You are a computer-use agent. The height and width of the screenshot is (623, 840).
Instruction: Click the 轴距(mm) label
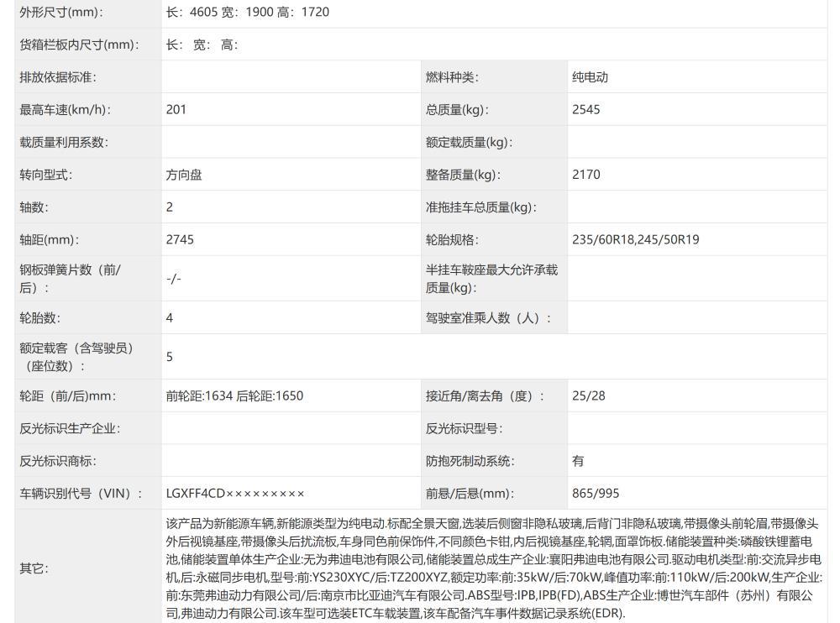pyautogui.click(x=50, y=240)
